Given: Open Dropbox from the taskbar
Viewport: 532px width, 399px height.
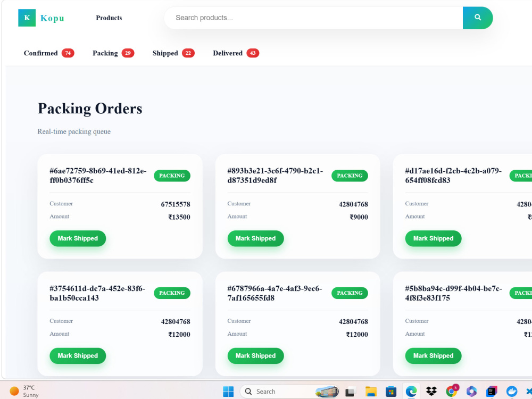Looking at the screenshot, I should 431,392.
